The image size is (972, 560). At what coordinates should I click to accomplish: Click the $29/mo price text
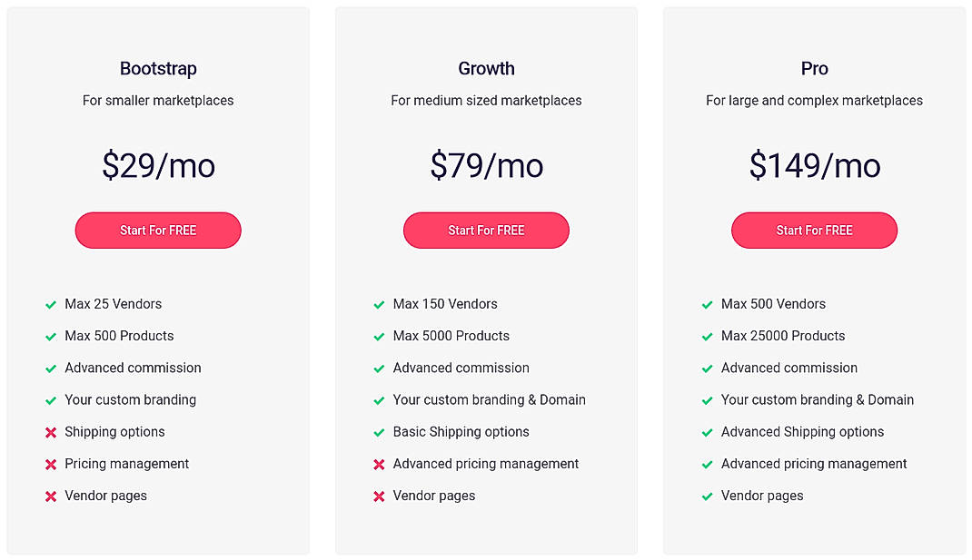point(158,165)
